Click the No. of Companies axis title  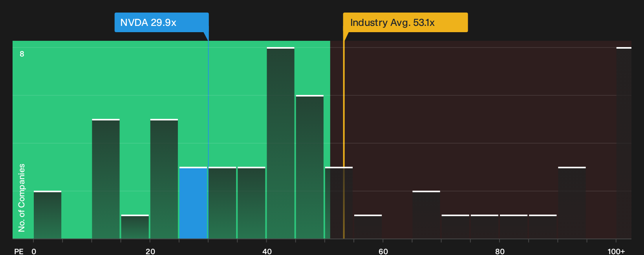[22, 198]
